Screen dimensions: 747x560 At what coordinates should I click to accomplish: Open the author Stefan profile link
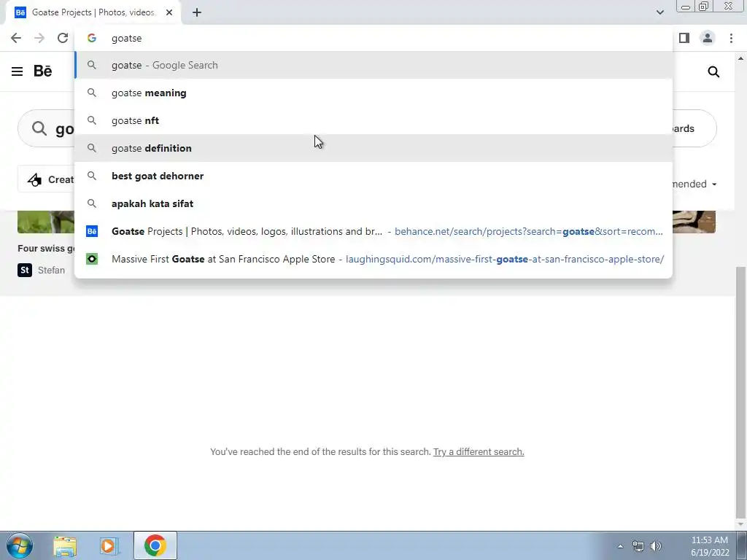pyautogui.click(x=52, y=271)
